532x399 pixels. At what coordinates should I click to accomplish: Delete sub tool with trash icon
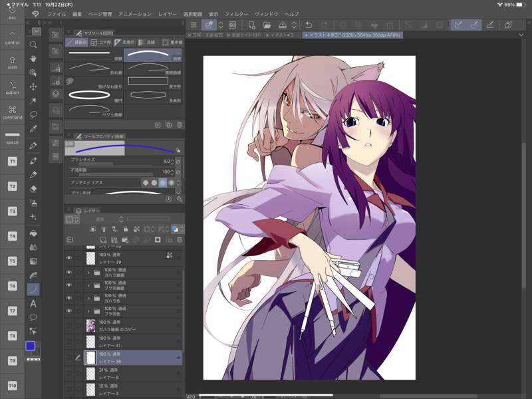180,125
